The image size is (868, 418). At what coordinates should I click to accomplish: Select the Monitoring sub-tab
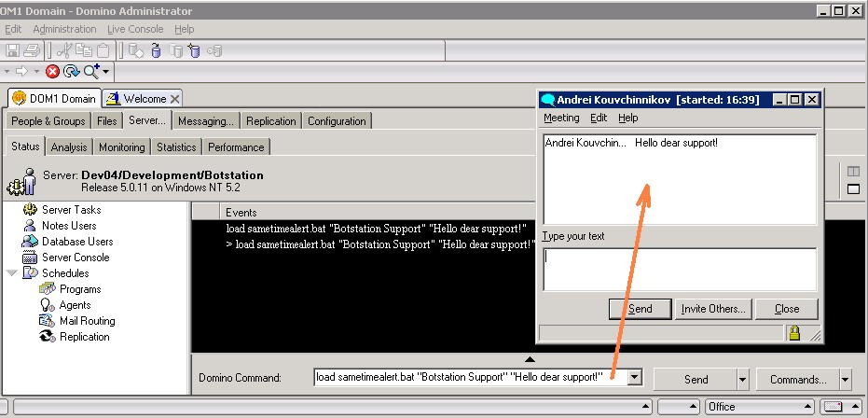click(122, 147)
